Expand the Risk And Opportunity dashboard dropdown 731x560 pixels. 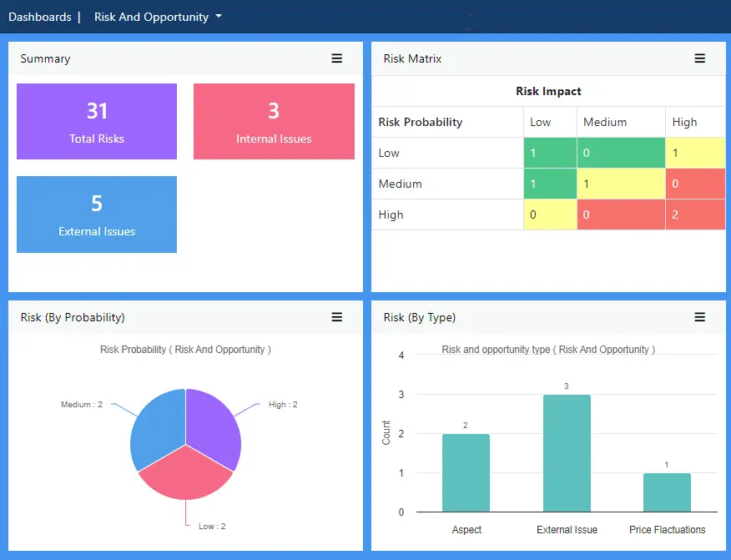[x=158, y=17]
